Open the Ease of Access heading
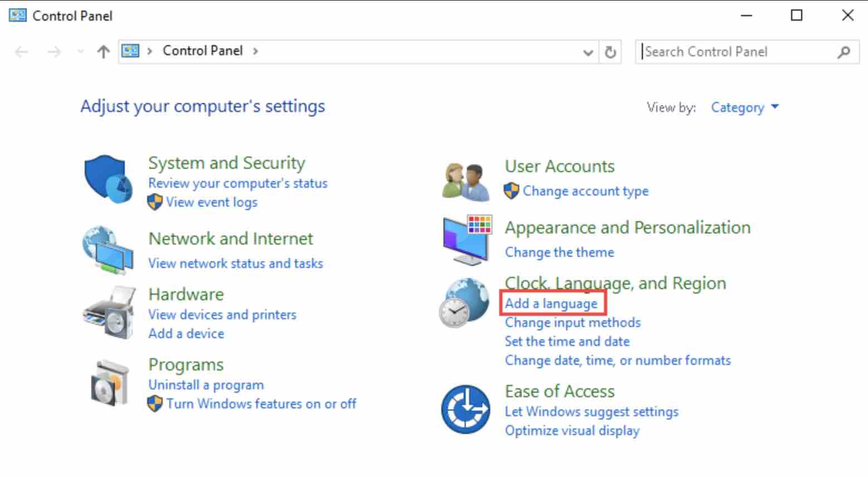This screenshot has width=868, height=478. (x=560, y=391)
